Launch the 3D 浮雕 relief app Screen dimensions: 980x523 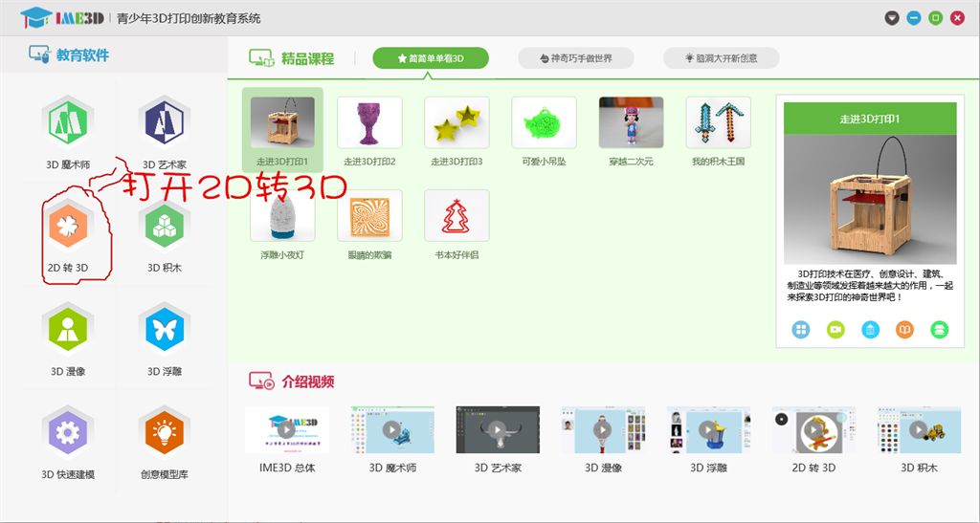(164, 330)
